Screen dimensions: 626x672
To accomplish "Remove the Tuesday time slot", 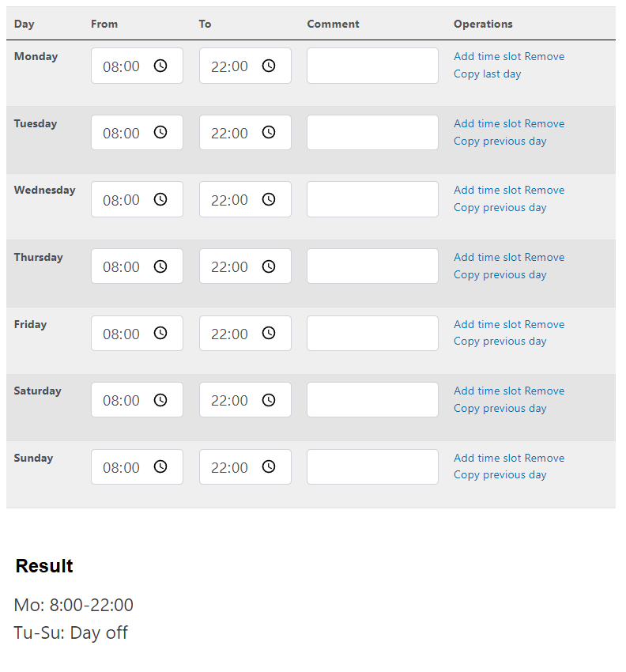I will (545, 124).
